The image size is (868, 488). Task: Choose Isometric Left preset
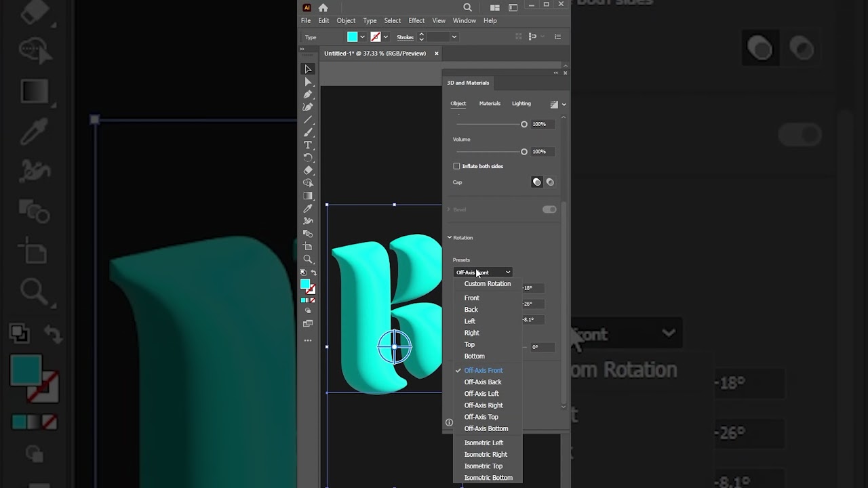484,443
